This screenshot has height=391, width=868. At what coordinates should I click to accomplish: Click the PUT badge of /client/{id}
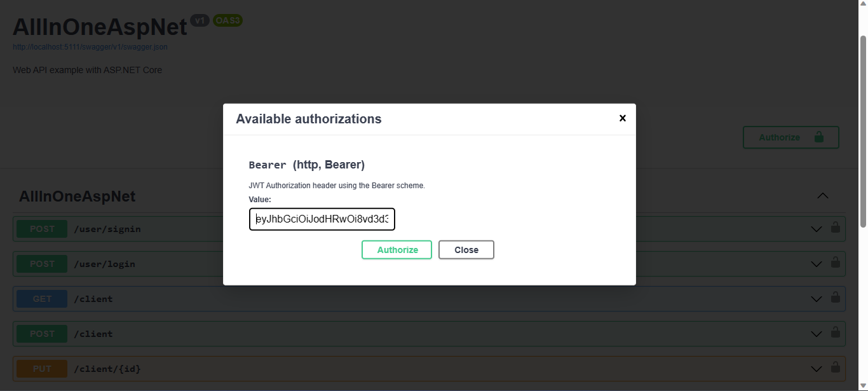click(42, 369)
